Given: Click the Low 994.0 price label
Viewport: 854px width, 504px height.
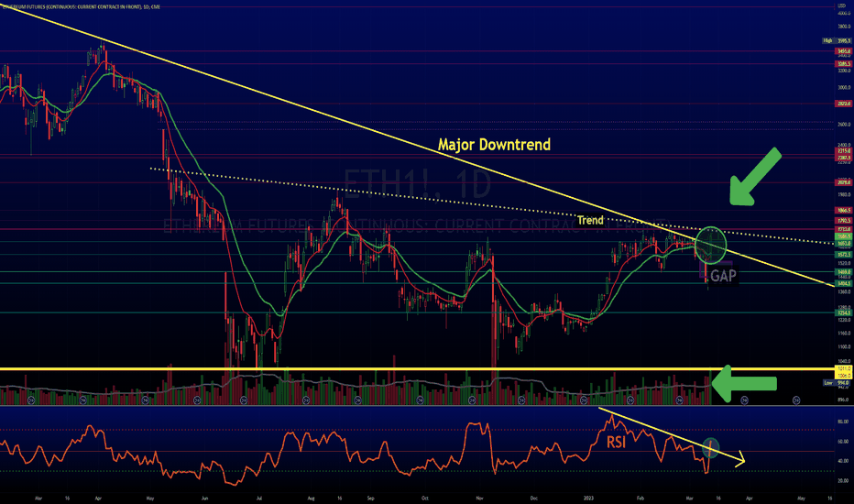Looking at the screenshot, I should click(x=837, y=383).
